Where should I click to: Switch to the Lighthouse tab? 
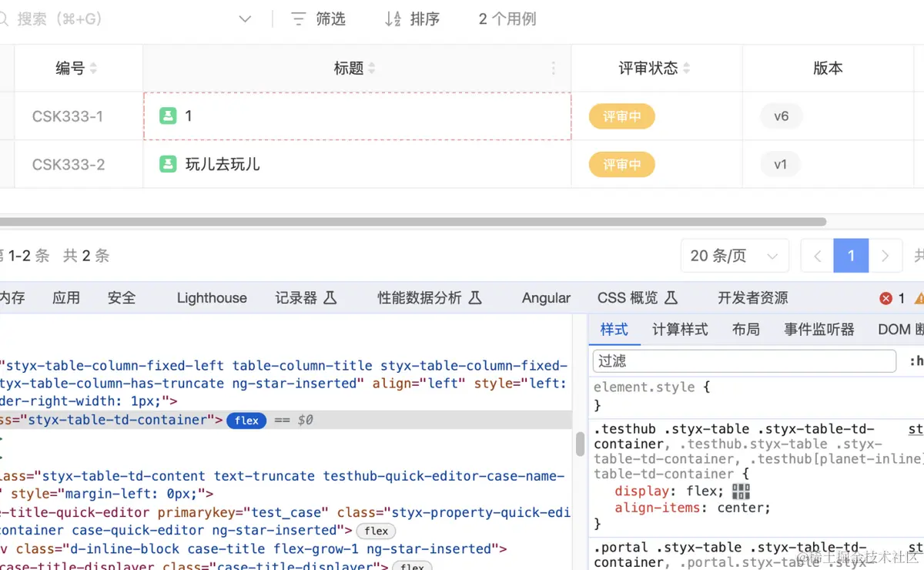212,298
